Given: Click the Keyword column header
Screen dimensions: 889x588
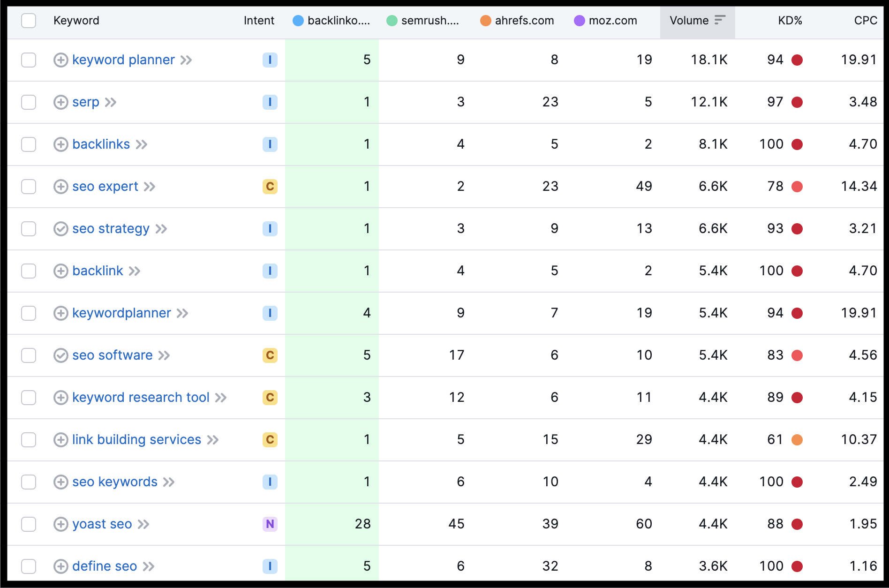Looking at the screenshot, I should point(76,20).
